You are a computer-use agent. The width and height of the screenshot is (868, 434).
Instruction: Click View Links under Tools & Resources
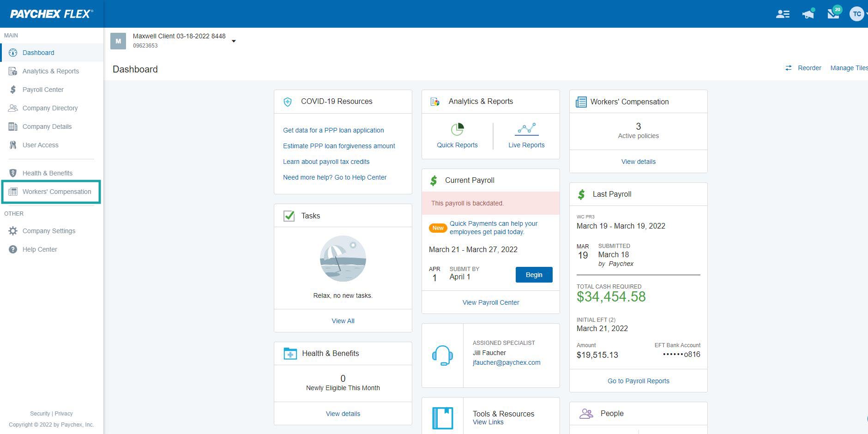tap(488, 422)
